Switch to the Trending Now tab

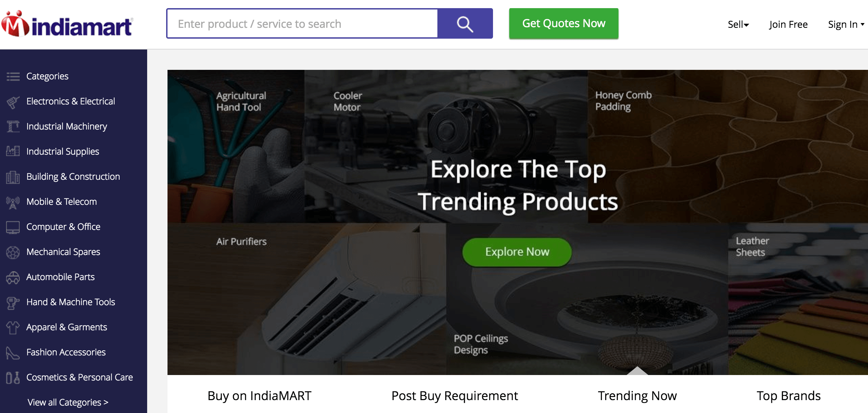point(637,396)
